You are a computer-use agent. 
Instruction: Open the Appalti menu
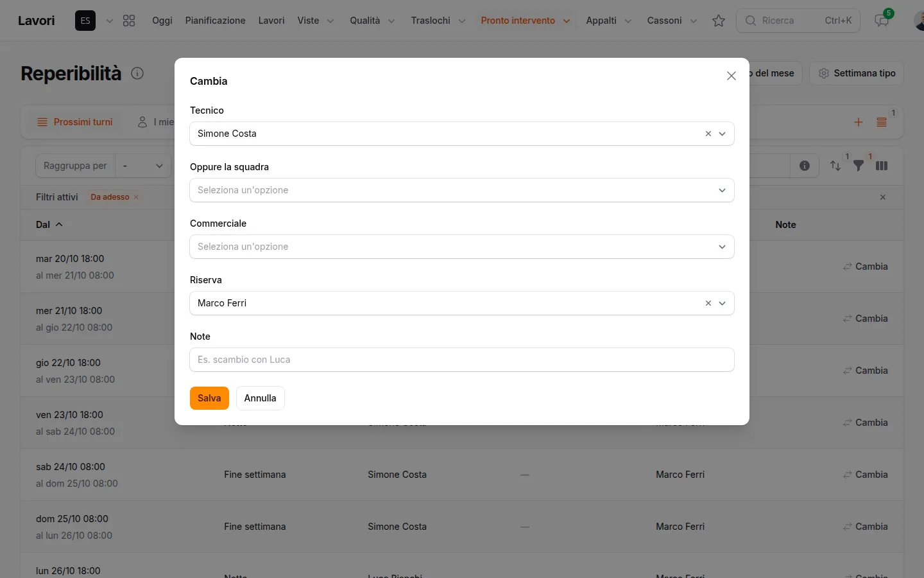pyautogui.click(x=609, y=21)
